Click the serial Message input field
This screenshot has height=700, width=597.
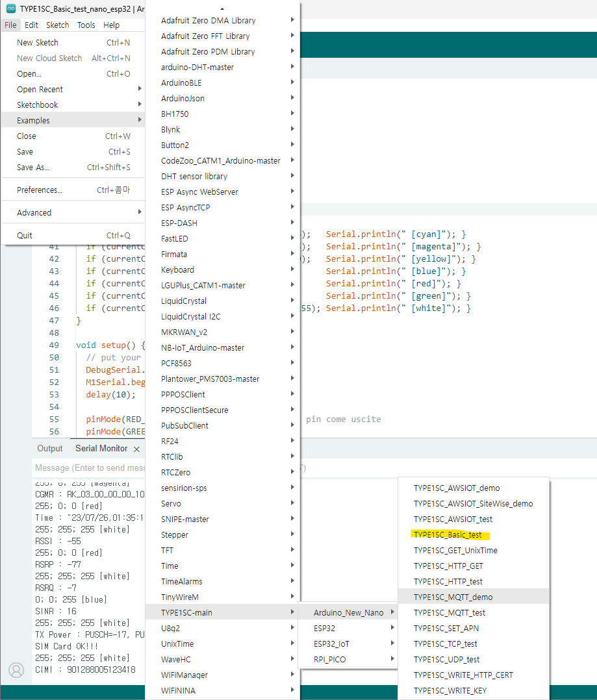click(x=89, y=468)
